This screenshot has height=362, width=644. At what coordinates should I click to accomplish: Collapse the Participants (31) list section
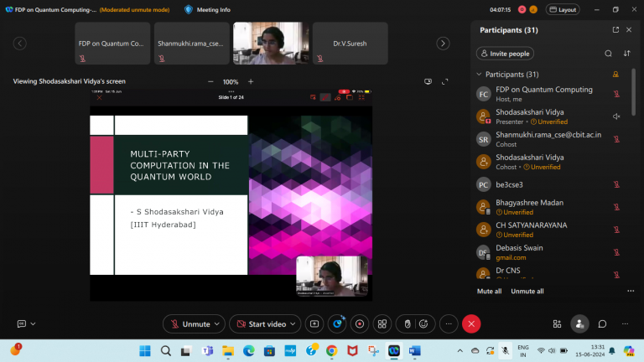pos(480,75)
